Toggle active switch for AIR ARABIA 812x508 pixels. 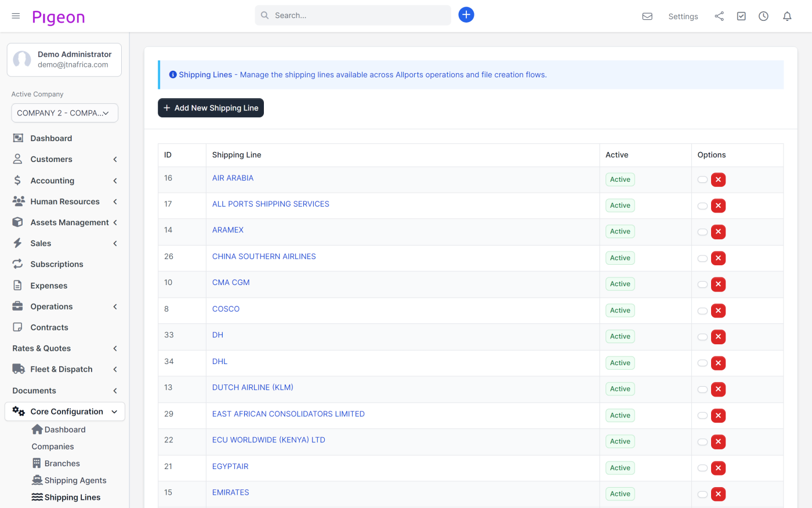point(702,179)
